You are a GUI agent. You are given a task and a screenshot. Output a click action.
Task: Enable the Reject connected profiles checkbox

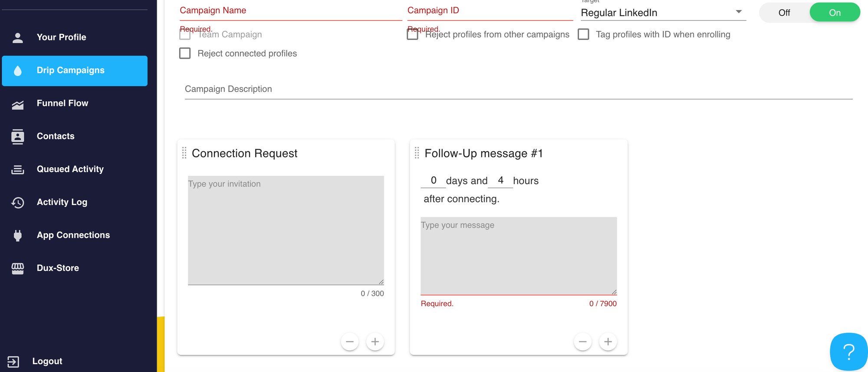click(x=185, y=53)
